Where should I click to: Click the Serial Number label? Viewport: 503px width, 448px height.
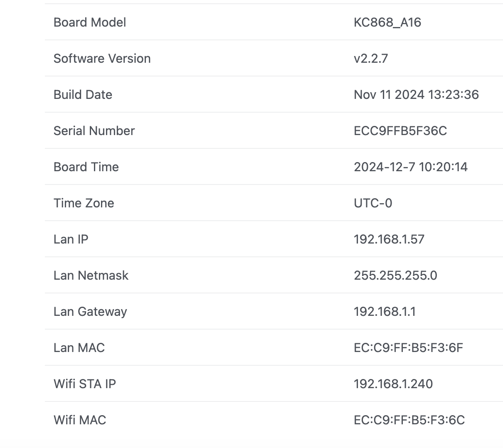click(94, 131)
